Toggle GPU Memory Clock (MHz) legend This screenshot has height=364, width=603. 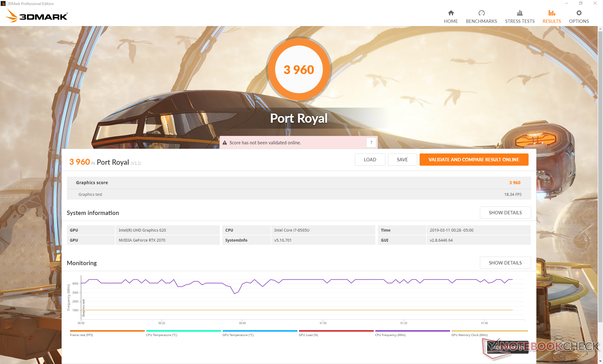coord(469,335)
